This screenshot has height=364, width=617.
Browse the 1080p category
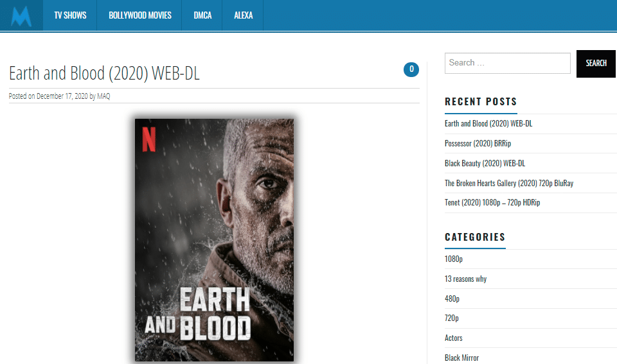(453, 259)
